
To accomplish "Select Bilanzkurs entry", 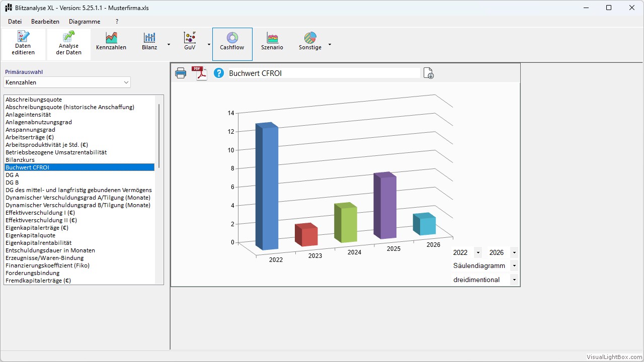I will (79, 160).
